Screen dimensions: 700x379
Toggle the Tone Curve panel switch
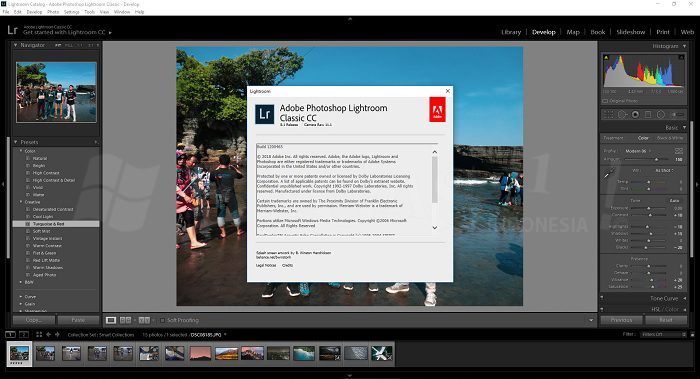602,298
